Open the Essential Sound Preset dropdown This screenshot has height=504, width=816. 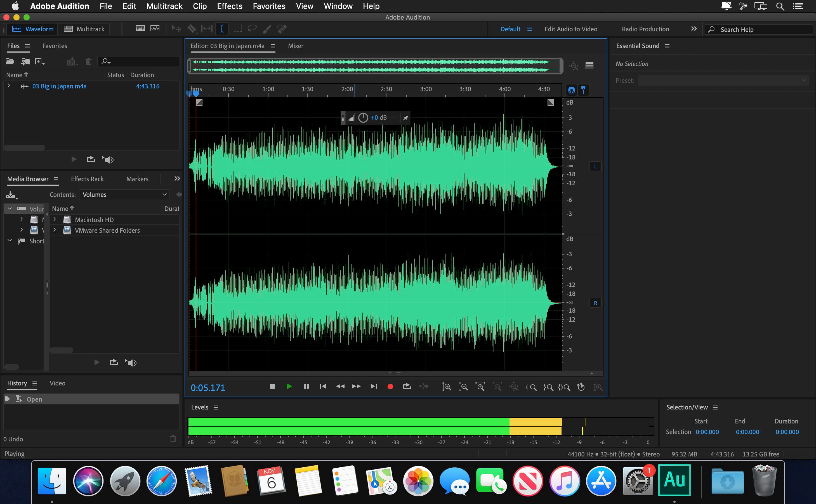pyautogui.click(x=723, y=80)
